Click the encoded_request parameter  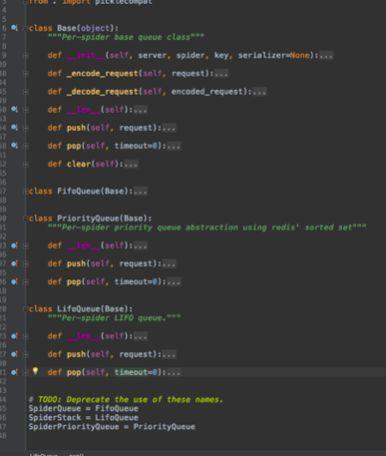click(207, 91)
